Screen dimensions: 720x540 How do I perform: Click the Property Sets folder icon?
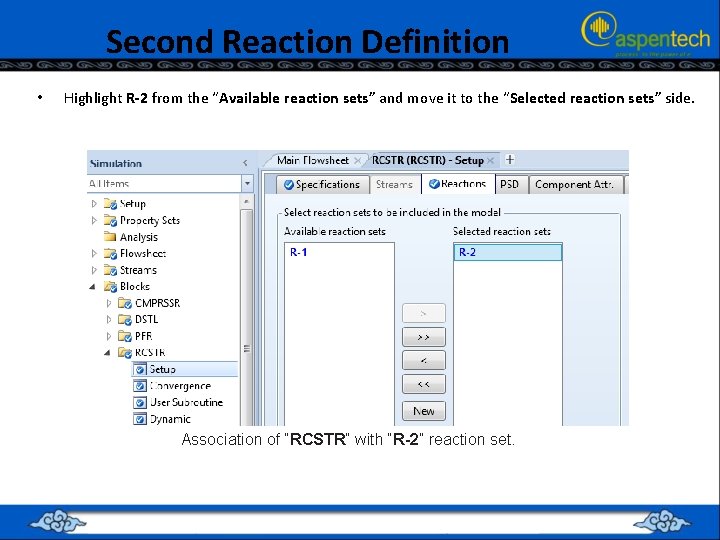click(x=110, y=221)
